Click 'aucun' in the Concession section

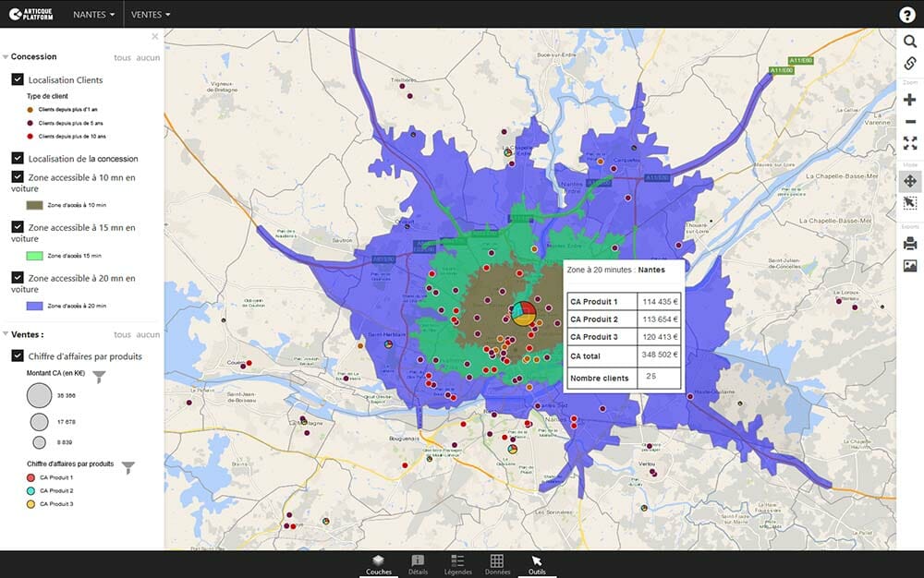click(x=148, y=57)
